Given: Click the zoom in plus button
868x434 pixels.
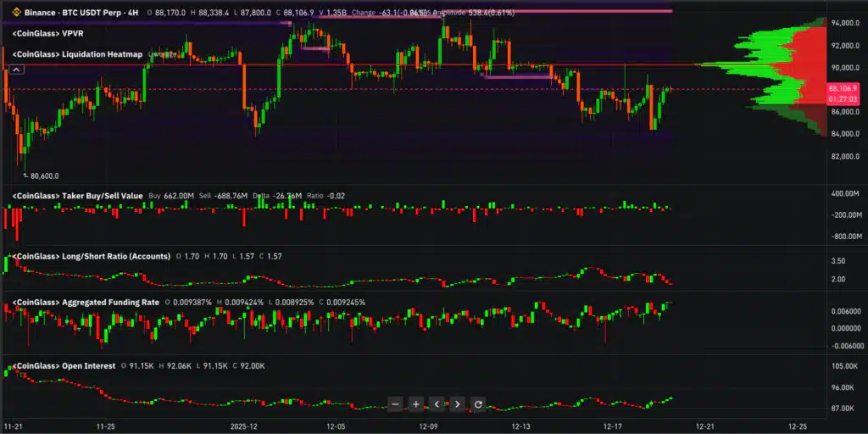Looking at the screenshot, I should click(415, 404).
